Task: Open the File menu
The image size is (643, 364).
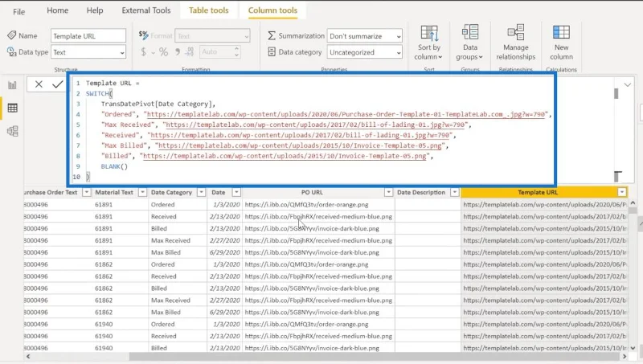Action: coord(18,11)
